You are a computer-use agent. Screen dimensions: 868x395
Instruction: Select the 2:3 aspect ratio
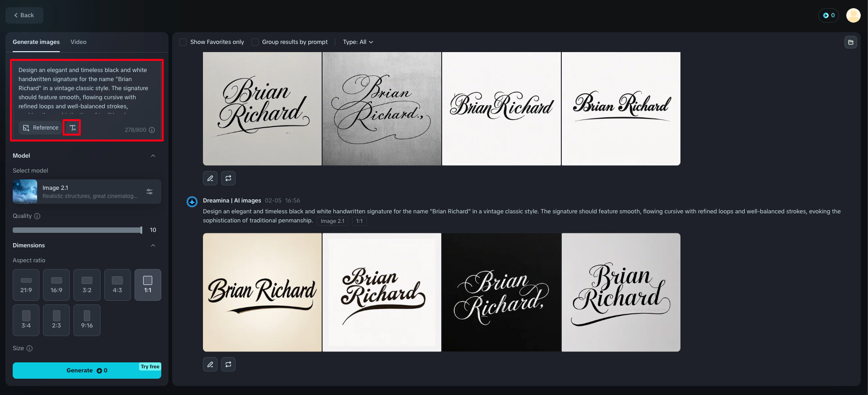(57, 320)
